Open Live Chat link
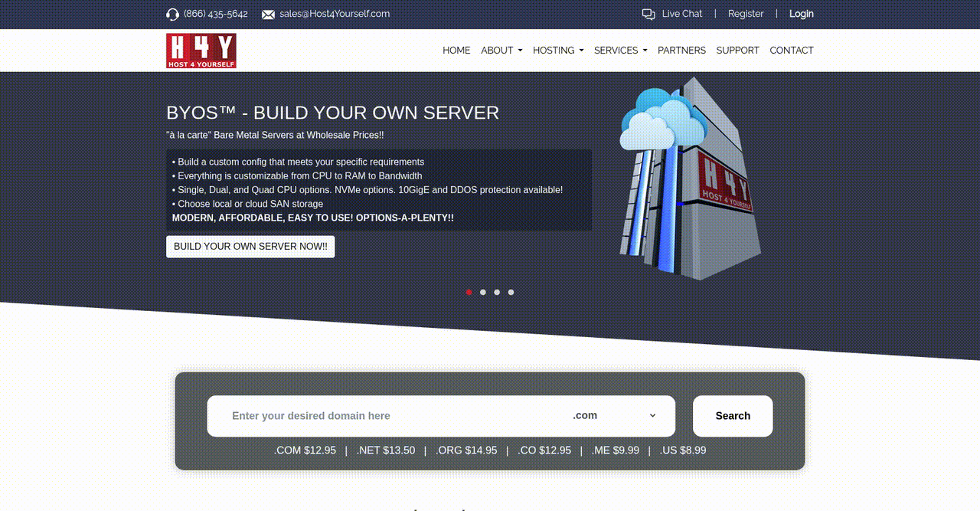 click(x=682, y=14)
